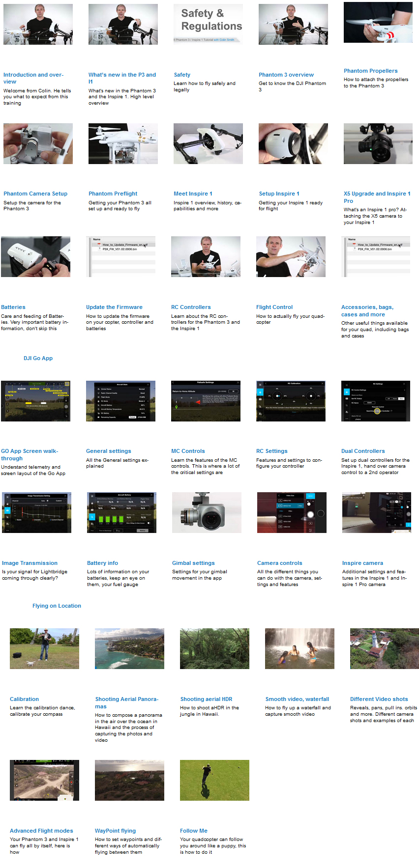Click the 'Flying on Location' section heading
Screen dimensions: 419x868
57,606
